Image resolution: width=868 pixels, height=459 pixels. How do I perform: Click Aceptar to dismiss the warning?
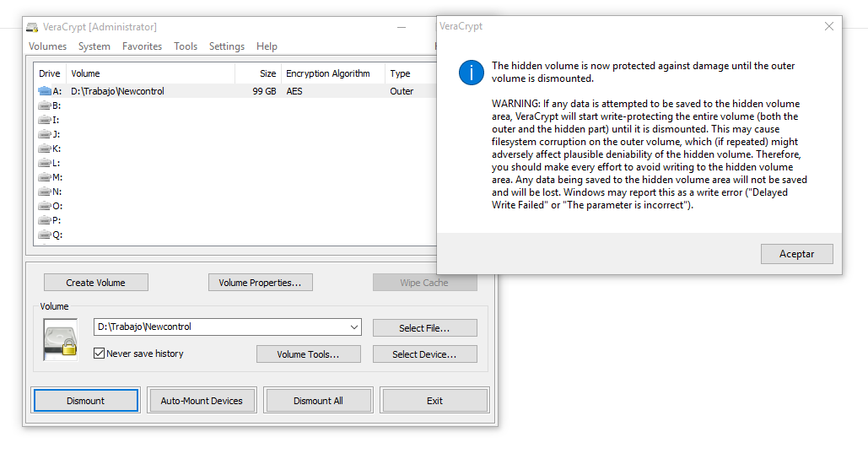pos(796,254)
